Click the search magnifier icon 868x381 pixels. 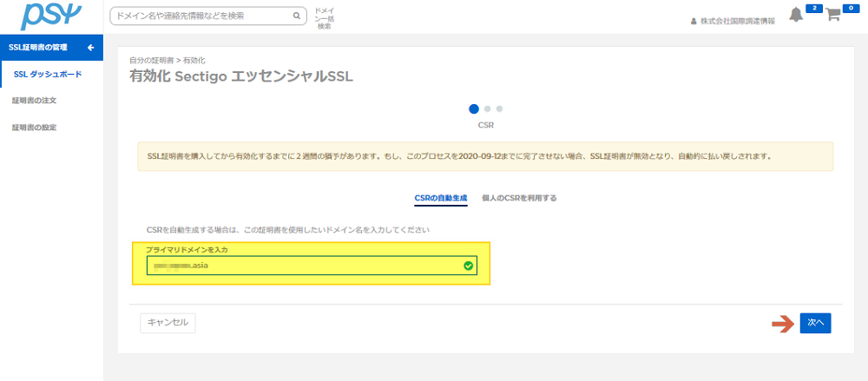click(x=297, y=16)
